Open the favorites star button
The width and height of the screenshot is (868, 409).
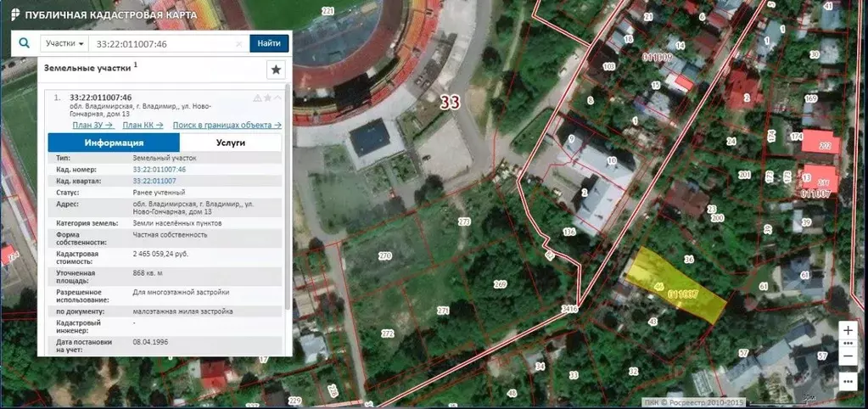[x=276, y=70]
